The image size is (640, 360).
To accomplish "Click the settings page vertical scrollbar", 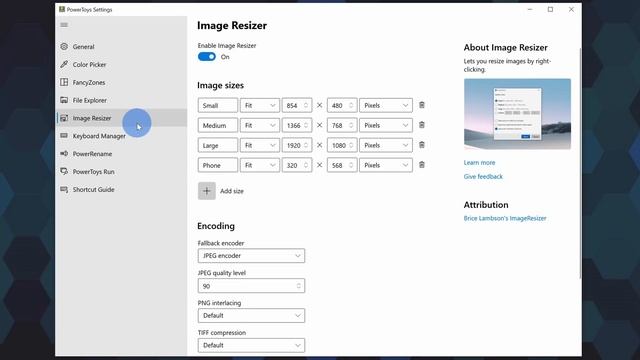I will click(x=580, y=163).
